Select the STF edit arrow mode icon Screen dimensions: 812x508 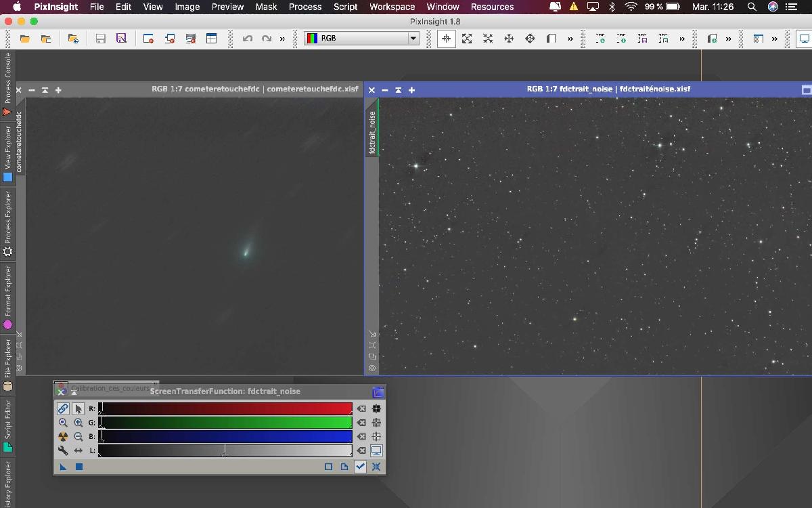[78, 408]
